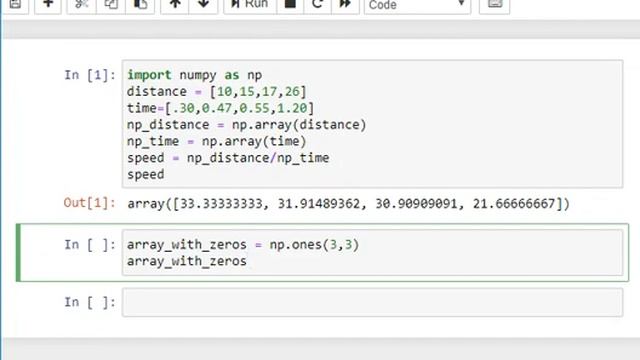Click the In [ ] prompt of selected cell
This screenshot has height=360, width=640.
pos(90,245)
